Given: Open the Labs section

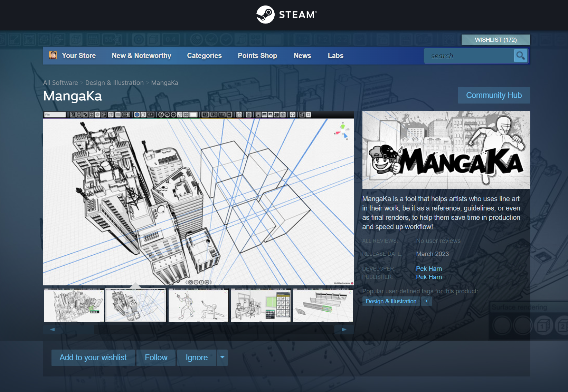Looking at the screenshot, I should [x=335, y=56].
